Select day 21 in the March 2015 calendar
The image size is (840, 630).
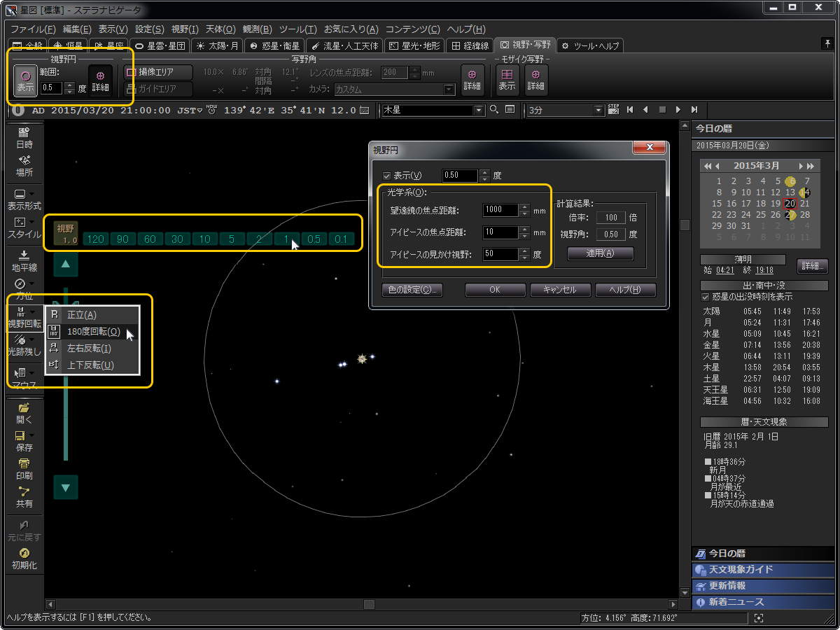coord(805,204)
